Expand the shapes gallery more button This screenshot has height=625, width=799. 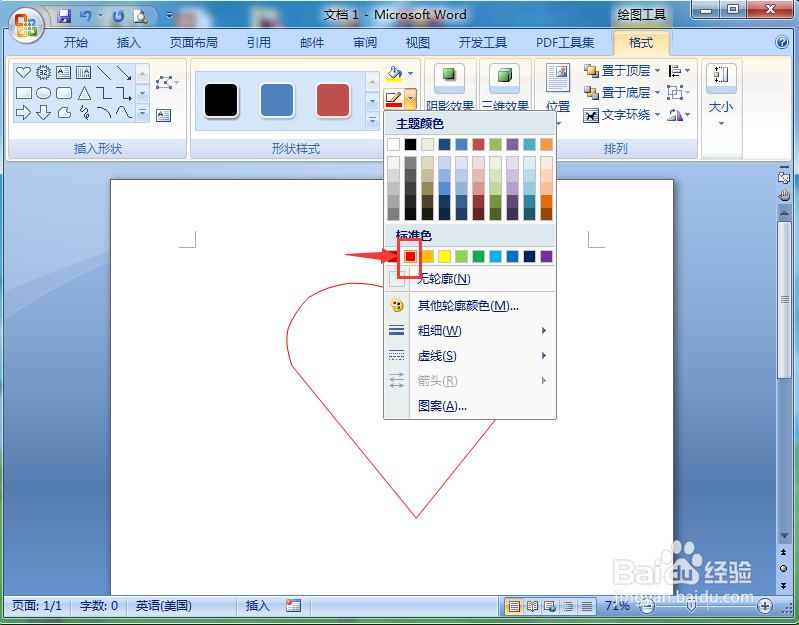click(x=143, y=114)
